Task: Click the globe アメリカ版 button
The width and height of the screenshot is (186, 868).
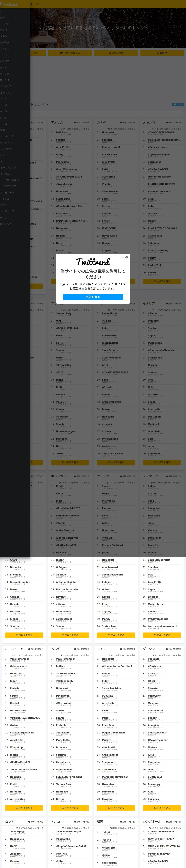Action: coord(116,53)
